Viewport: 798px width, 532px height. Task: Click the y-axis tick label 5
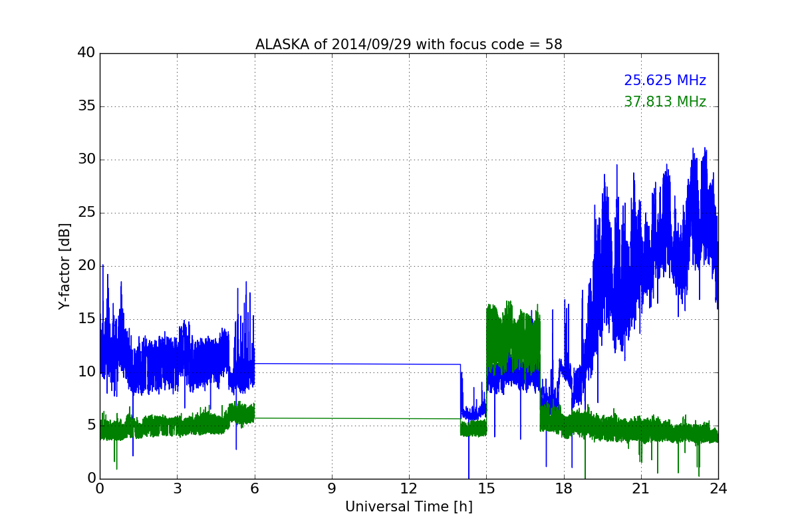(91, 426)
